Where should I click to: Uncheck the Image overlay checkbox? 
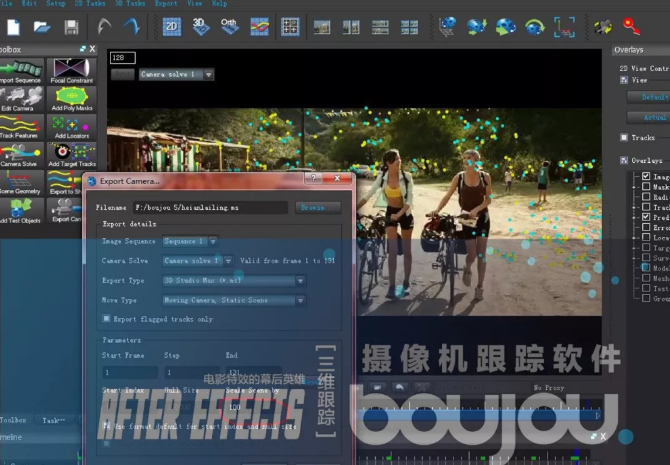coord(646,176)
